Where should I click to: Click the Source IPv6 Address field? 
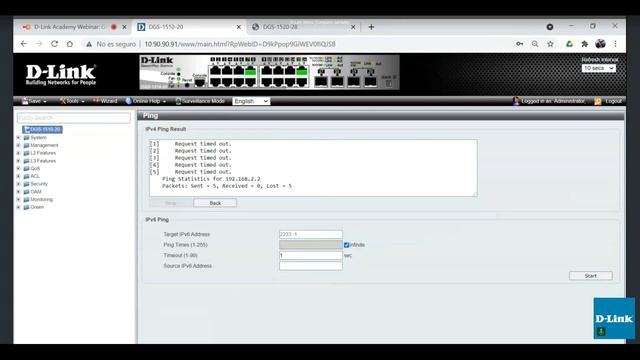pyautogui.click(x=311, y=266)
